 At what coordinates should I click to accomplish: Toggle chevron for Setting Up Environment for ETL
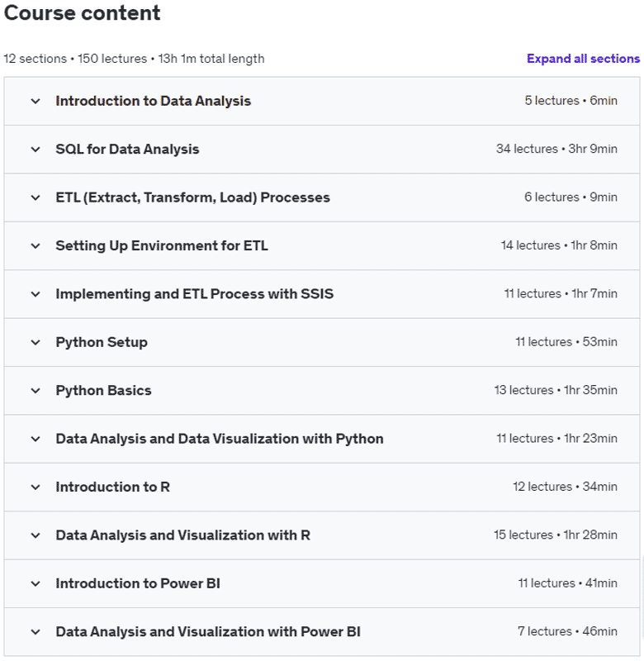point(36,245)
